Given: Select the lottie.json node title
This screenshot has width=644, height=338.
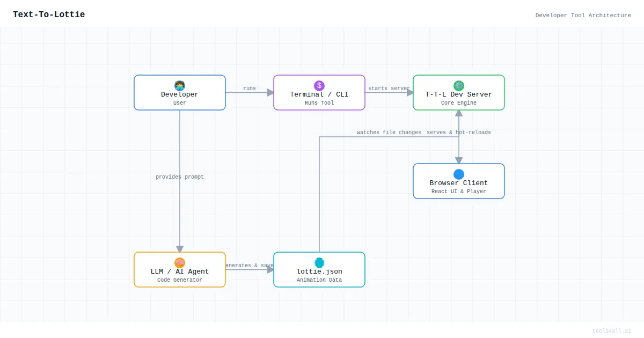Looking at the screenshot, I should click(x=319, y=271).
